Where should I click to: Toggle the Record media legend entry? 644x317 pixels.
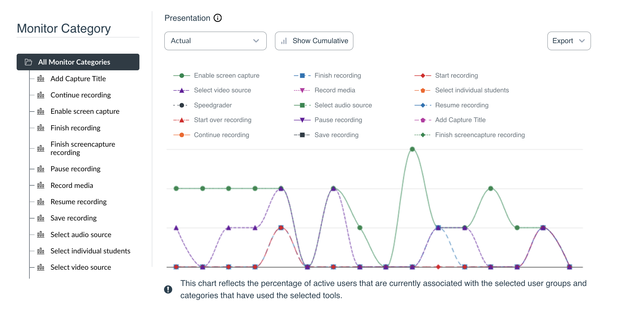point(334,90)
